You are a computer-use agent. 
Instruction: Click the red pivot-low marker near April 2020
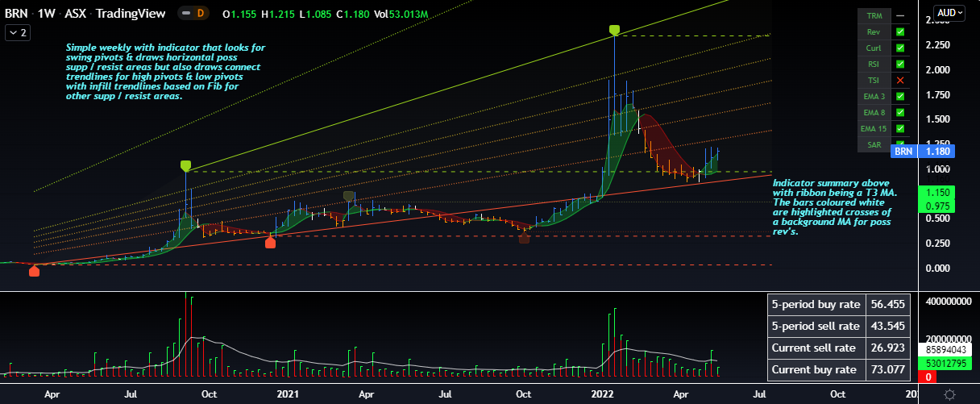pos(34,272)
